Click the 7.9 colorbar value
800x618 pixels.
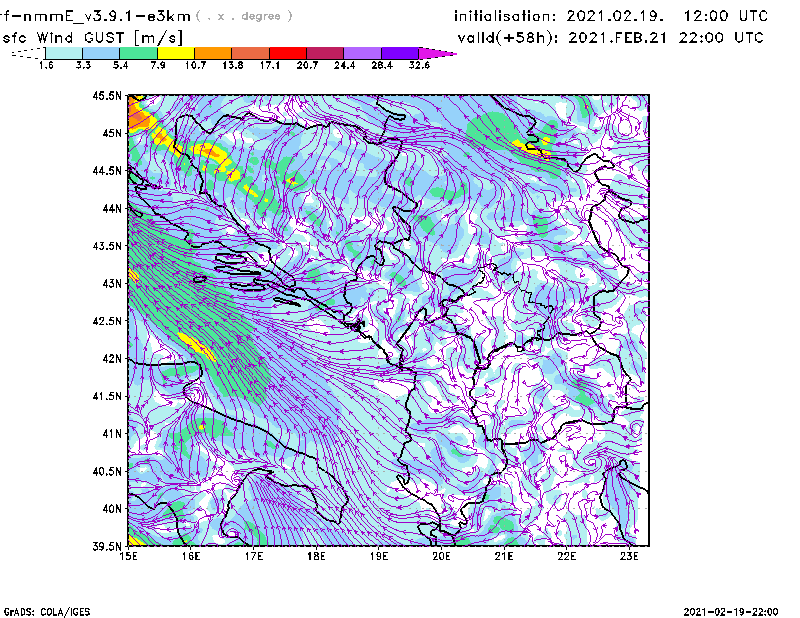click(158, 65)
